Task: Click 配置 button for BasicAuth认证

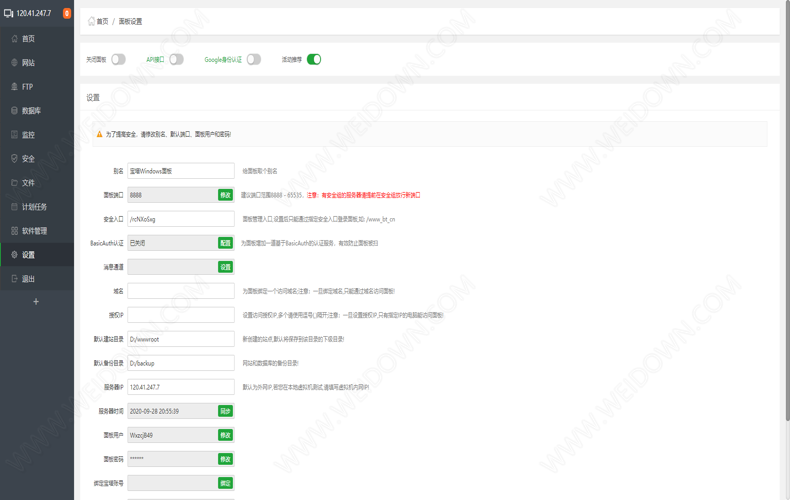Action: point(225,243)
